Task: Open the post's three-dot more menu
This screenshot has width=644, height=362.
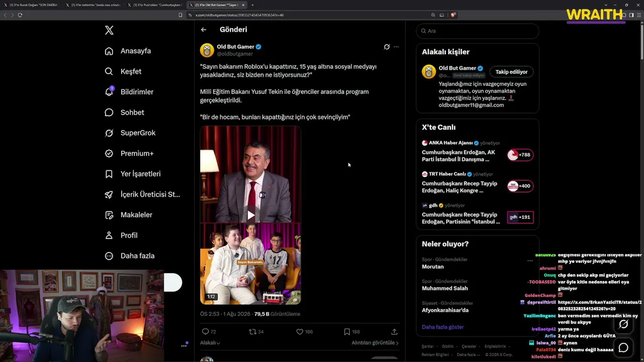Action: click(x=396, y=47)
